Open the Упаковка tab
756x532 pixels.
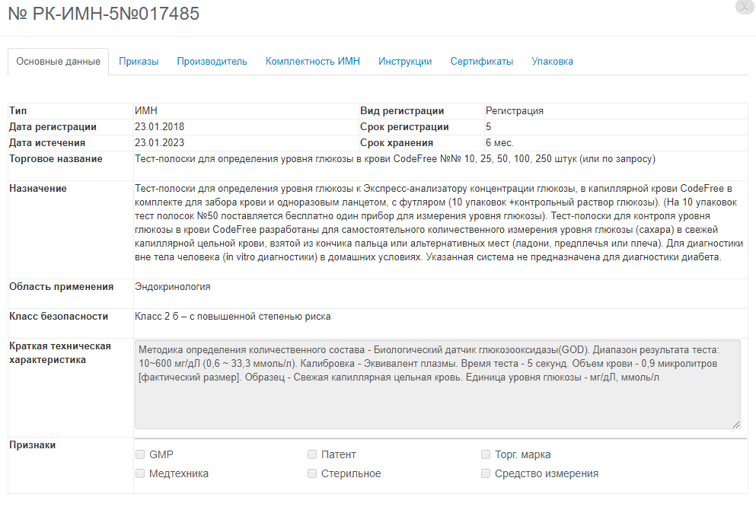click(x=553, y=62)
